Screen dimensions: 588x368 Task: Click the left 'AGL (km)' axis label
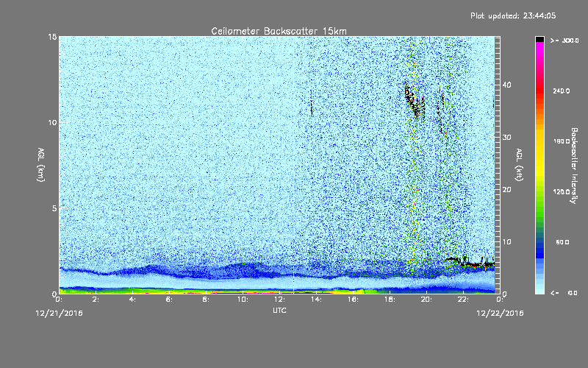tap(41, 164)
